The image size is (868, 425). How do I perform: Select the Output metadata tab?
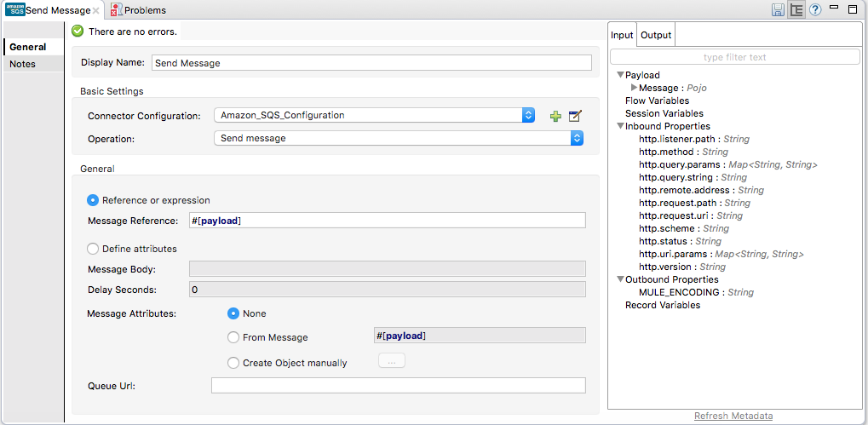(656, 35)
